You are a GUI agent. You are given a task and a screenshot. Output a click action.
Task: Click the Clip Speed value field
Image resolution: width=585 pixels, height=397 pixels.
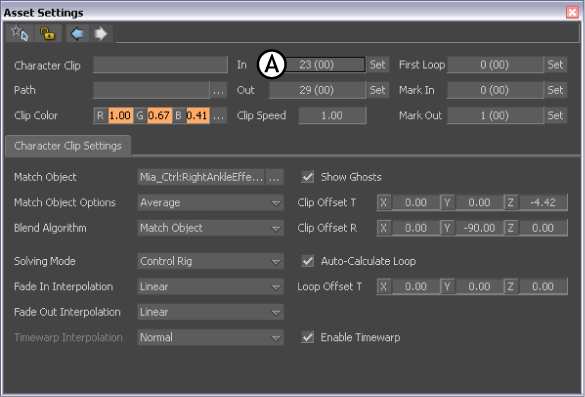[x=332, y=116]
